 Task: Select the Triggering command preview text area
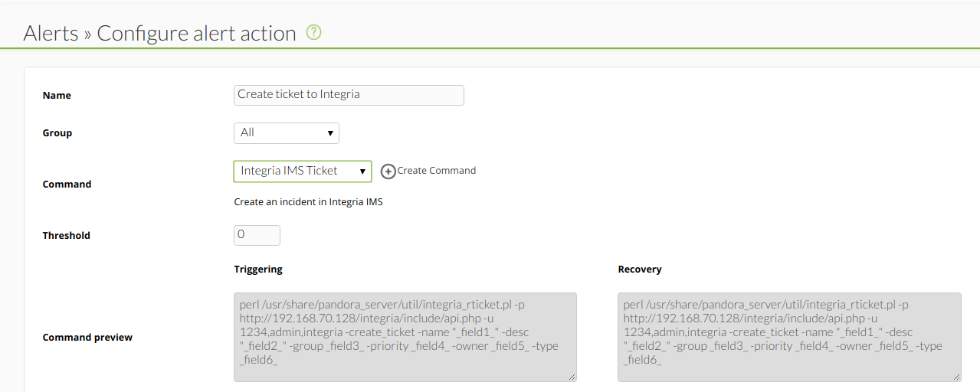(x=405, y=337)
